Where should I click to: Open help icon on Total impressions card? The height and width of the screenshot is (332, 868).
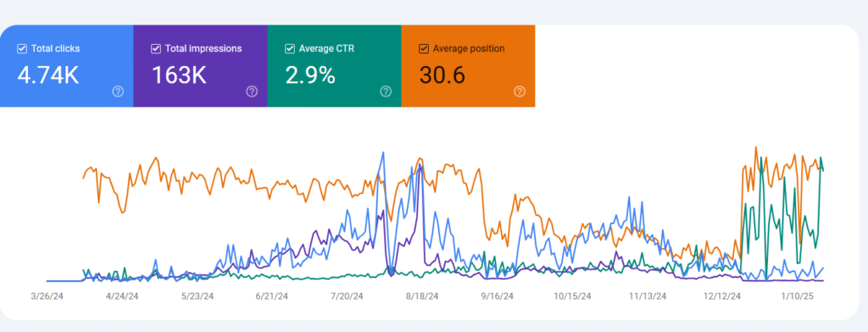point(252,91)
